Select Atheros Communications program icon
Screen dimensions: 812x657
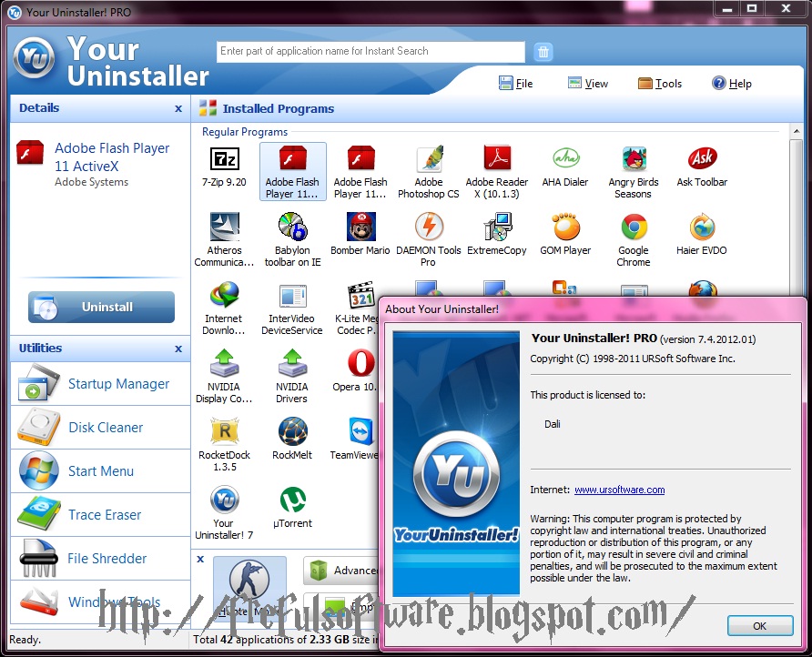coord(224,227)
